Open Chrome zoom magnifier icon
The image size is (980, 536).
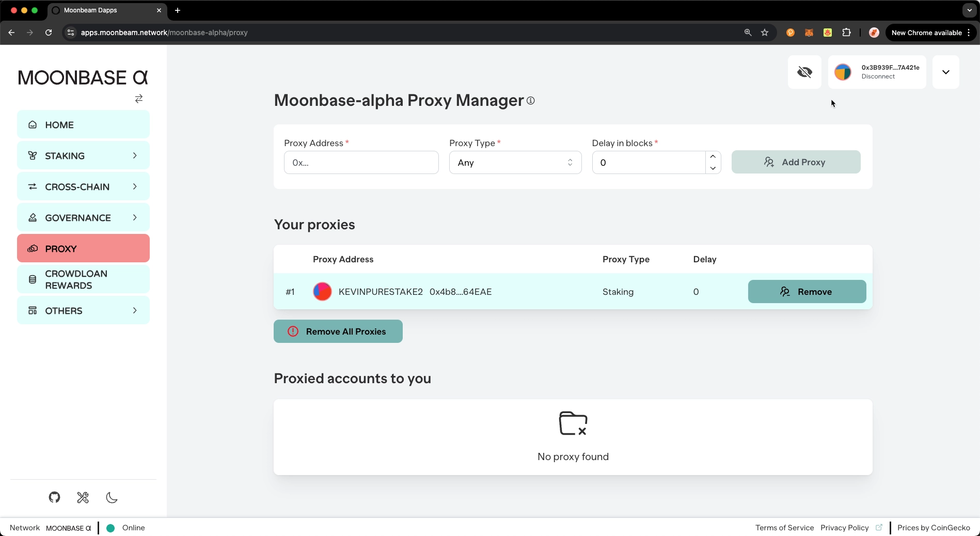point(748,33)
